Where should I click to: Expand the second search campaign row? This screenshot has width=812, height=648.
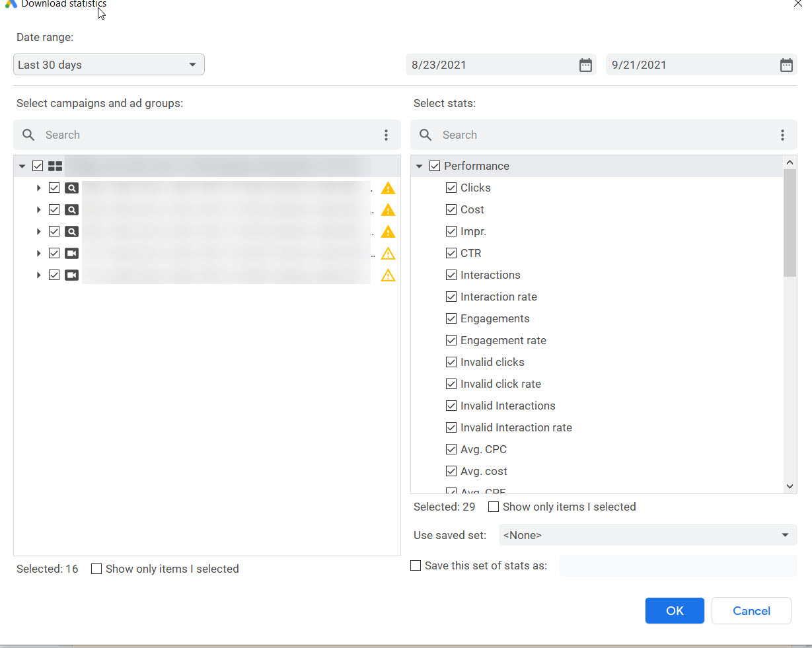(38, 210)
